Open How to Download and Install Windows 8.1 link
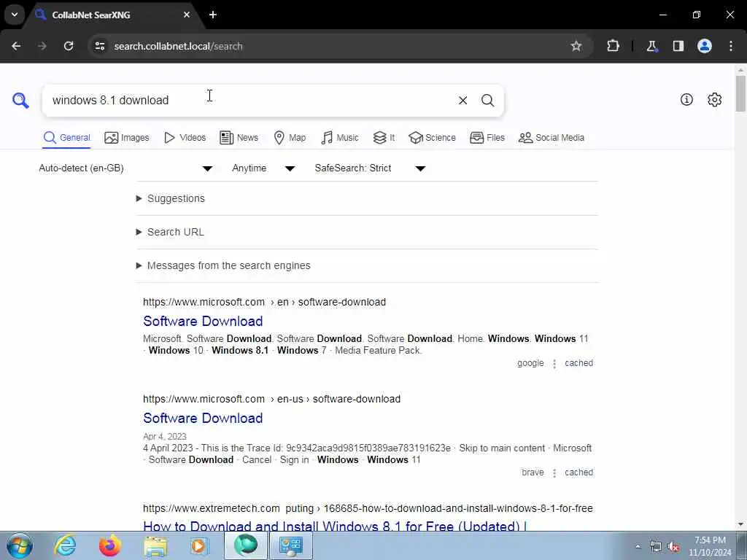 point(335,526)
